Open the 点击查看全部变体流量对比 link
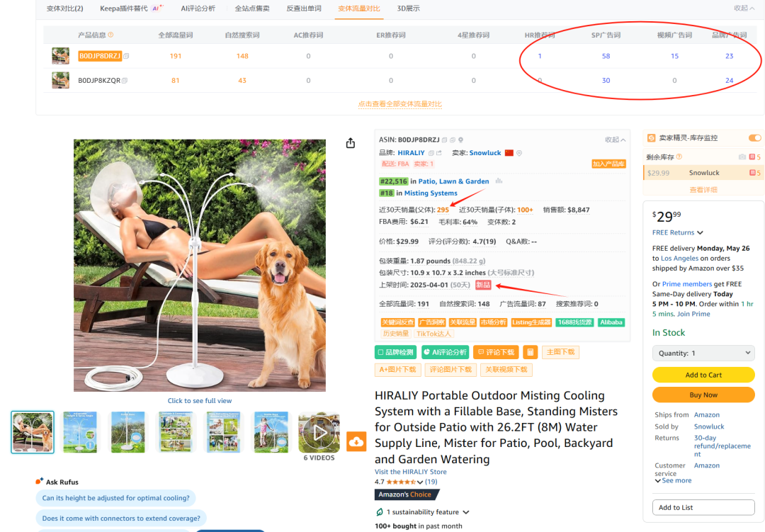Screen dimensions: 765x532 pyautogui.click(x=400, y=103)
